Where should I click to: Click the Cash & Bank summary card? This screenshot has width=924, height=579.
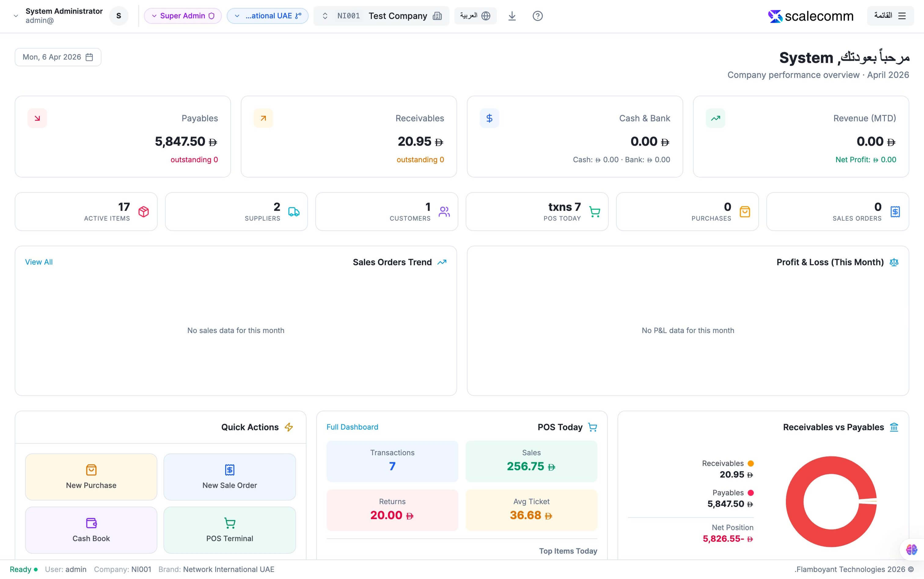(x=575, y=136)
